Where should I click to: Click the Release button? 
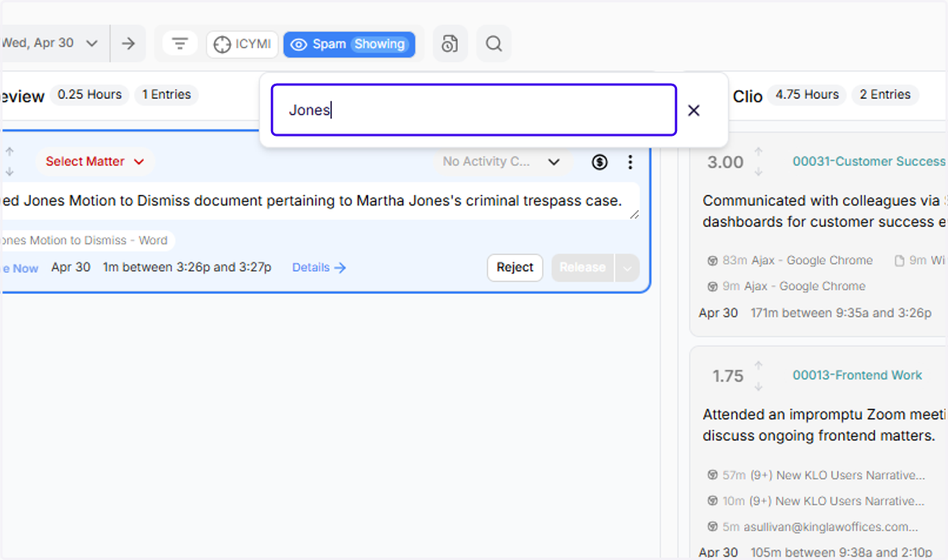[582, 267]
